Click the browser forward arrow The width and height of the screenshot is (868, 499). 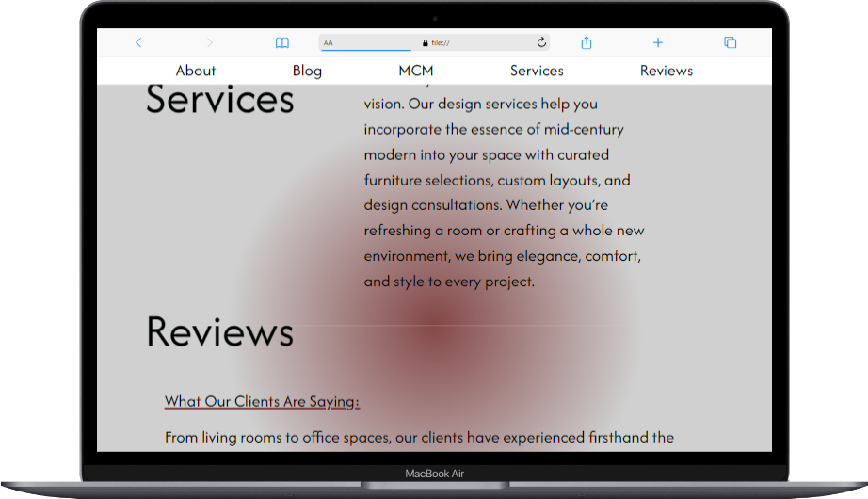(x=209, y=42)
